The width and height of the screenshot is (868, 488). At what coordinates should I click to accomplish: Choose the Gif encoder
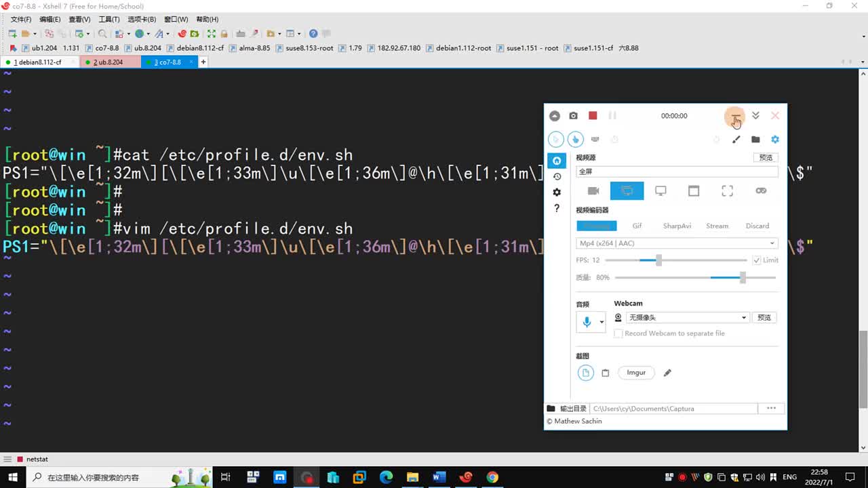[637, 226]
